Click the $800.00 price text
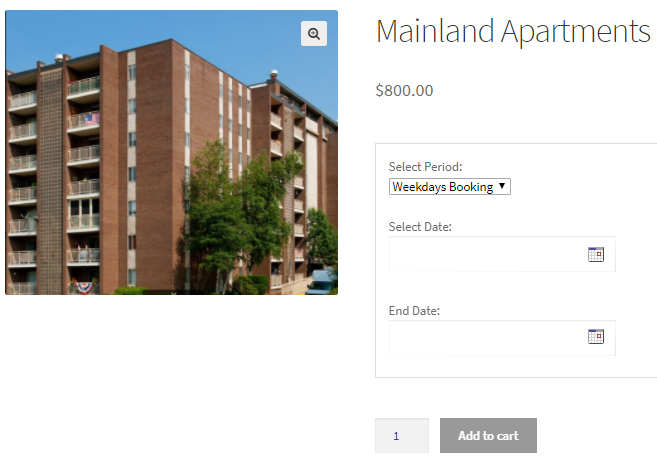This screenshot has width=657, height=460. click(404, 90)
